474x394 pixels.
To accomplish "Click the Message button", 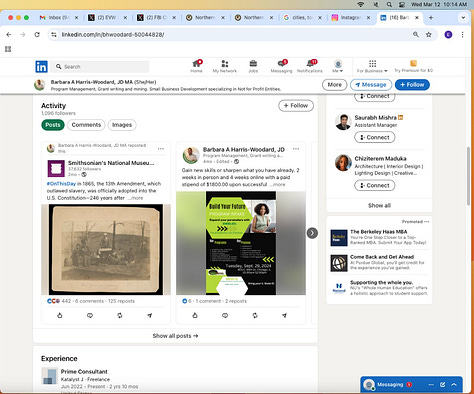I will pos(371,85).
